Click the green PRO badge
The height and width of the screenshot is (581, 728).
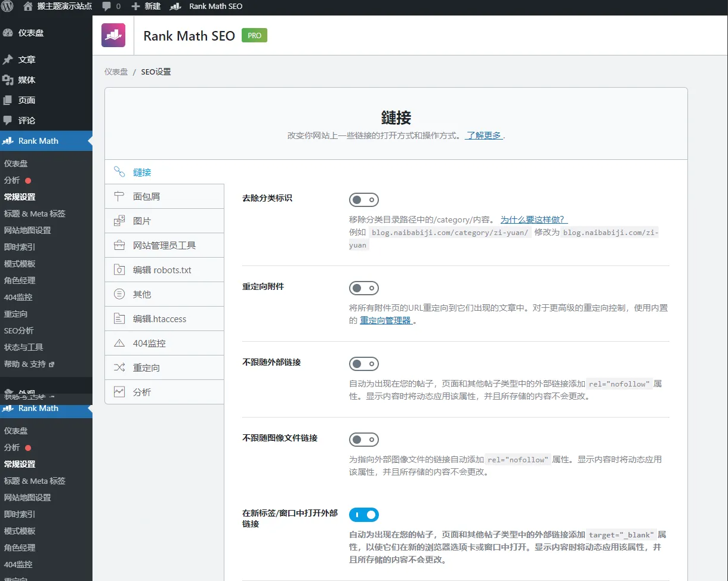[254, 36]
